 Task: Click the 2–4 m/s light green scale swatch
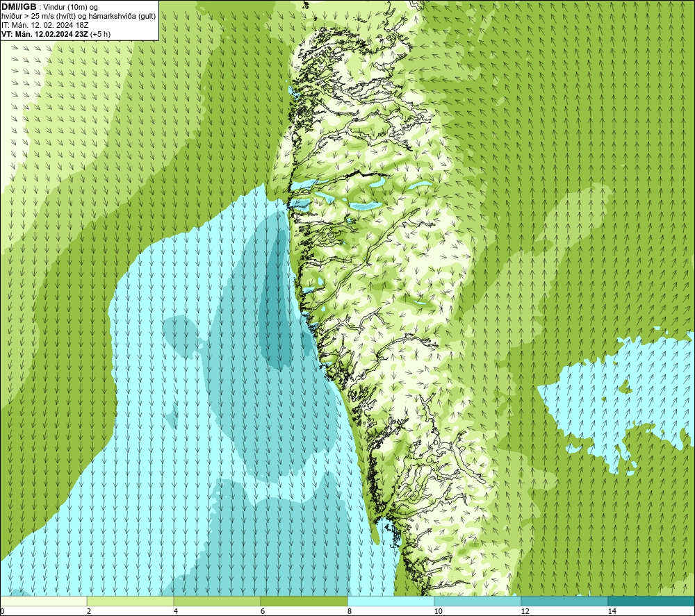pos(131,601)
